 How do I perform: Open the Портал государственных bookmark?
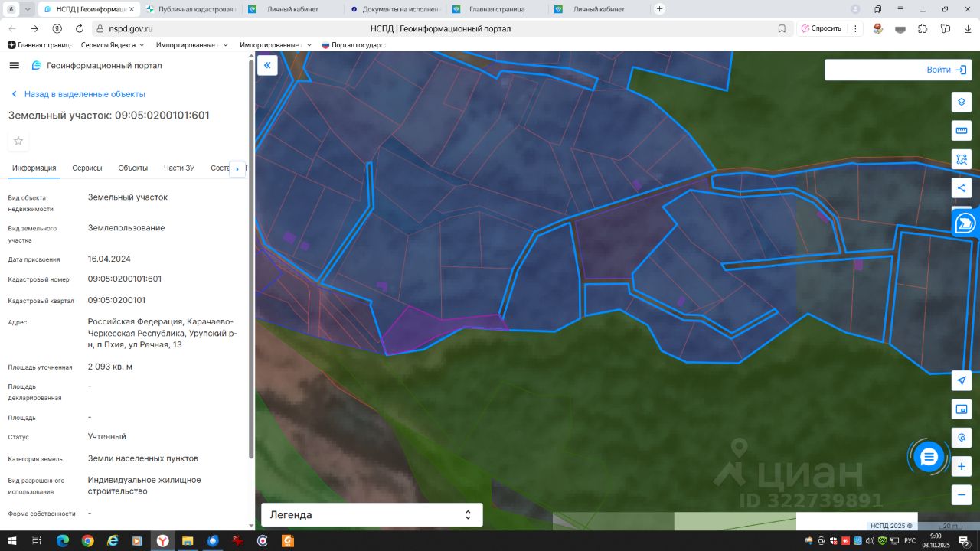click(353, 45)
